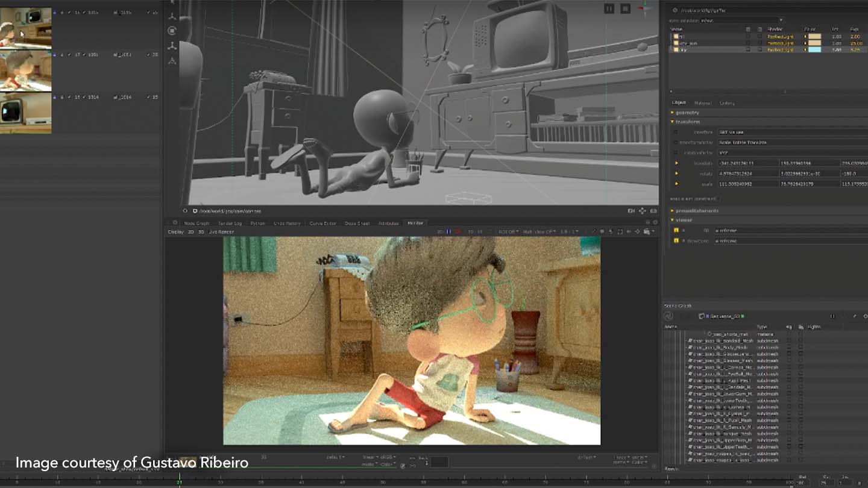Pause viewer rendering with pause icon

pos(609,8)
